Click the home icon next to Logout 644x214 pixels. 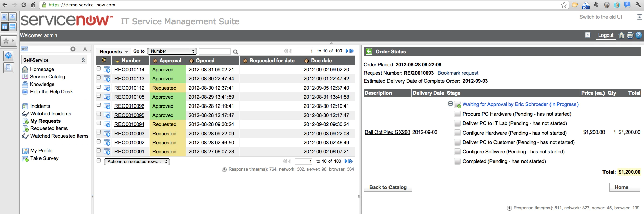(x=622, y=35)
